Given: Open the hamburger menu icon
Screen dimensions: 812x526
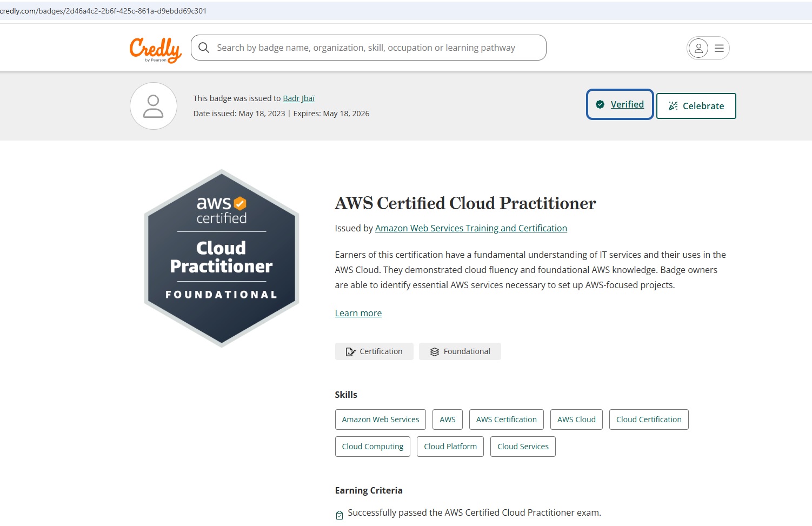Looking at the screenshot, I should point(719,48).
